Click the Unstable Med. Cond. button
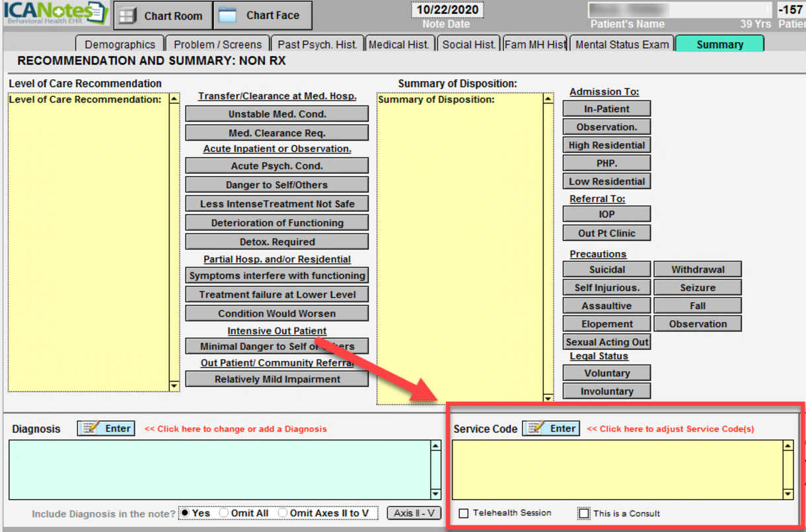The height and width of the screenshot is (532, 806). click(x=277, y=114)
